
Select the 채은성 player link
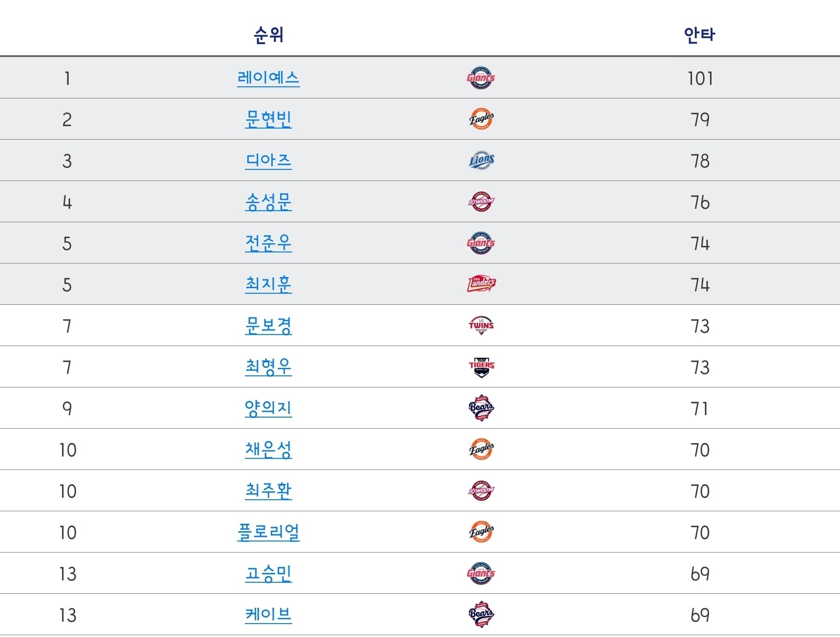tap(268, 450)
